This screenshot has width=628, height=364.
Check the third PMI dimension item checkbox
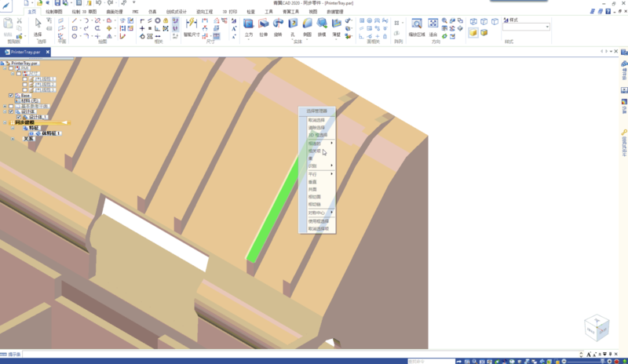pyautogui.click(x=25, y=89)
